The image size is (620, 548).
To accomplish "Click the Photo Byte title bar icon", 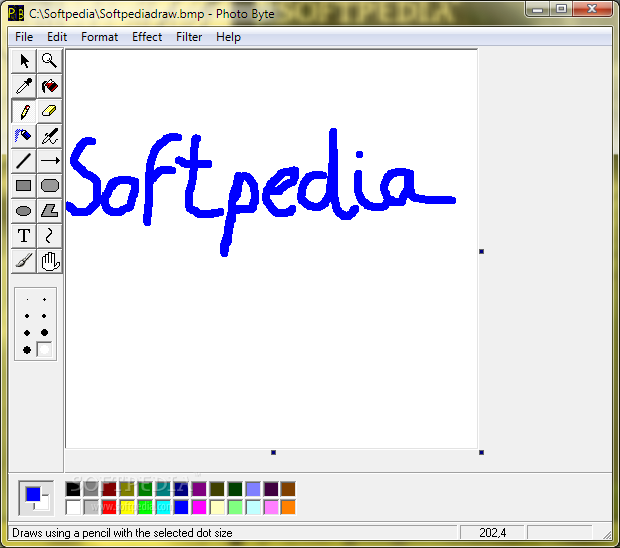I will (16, 13).
